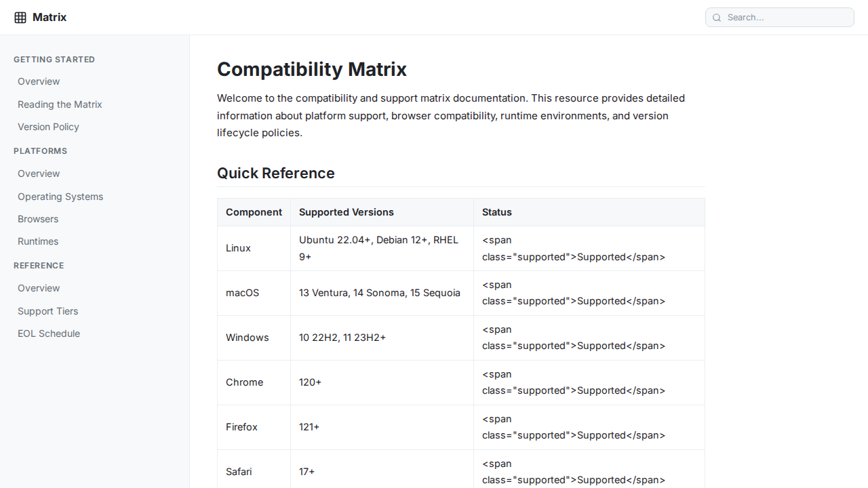The image size is (868, 488).
Task: Select the Linux row component cell
Action: (238, 248)
